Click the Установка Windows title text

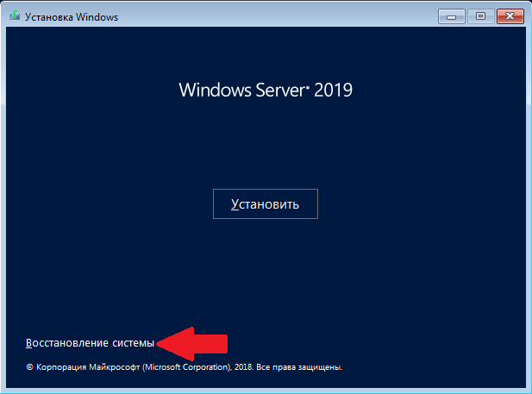[x=72, y=17]
